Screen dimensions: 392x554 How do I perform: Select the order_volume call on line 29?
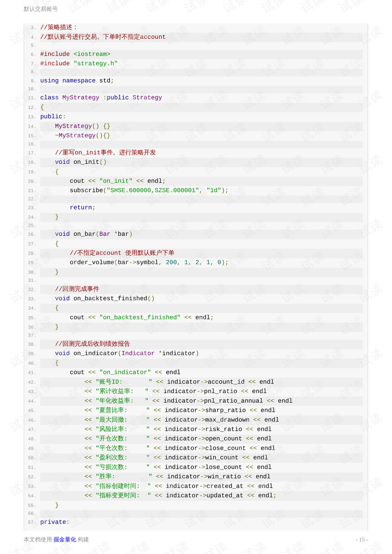tap(149, 262)
